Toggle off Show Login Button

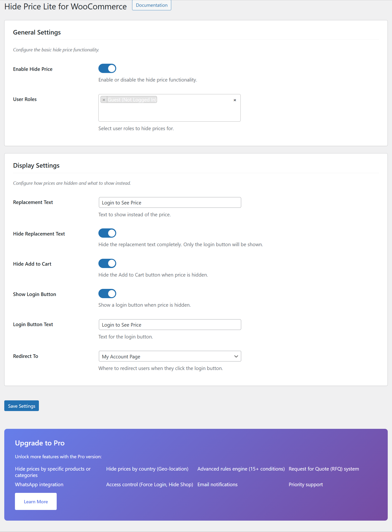pyautogui.click(x=107, y=294)
